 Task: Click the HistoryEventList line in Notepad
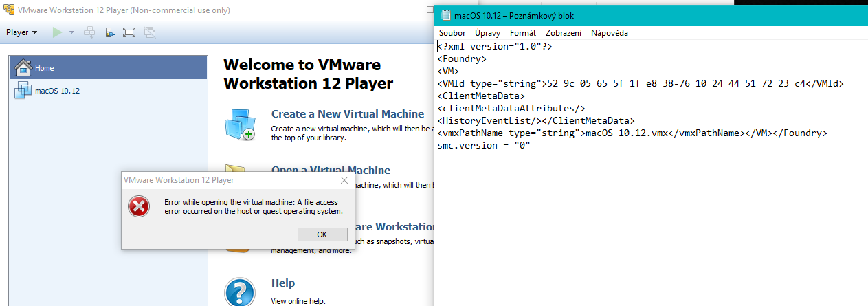[536, 121]
